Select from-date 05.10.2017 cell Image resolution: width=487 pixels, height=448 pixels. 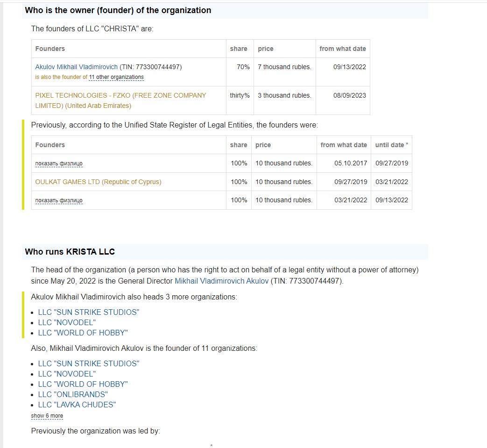(x=344, y=163)
